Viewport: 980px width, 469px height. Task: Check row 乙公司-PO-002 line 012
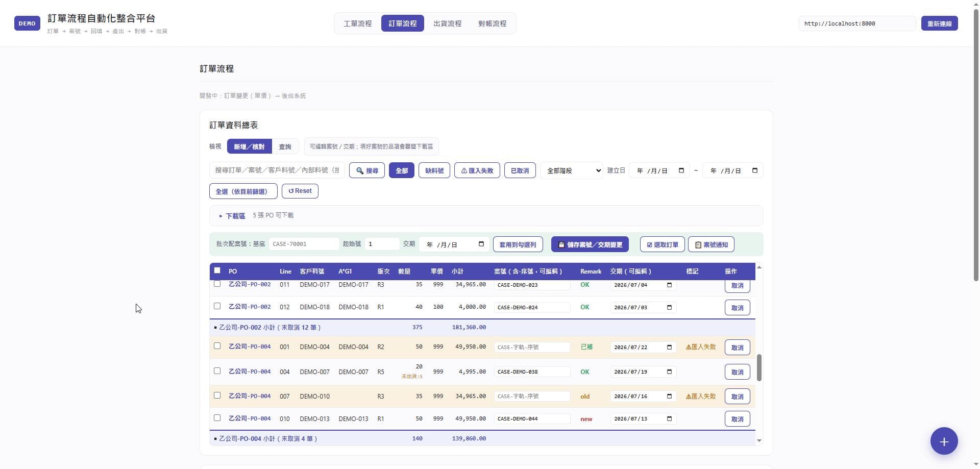click(217, 306)
